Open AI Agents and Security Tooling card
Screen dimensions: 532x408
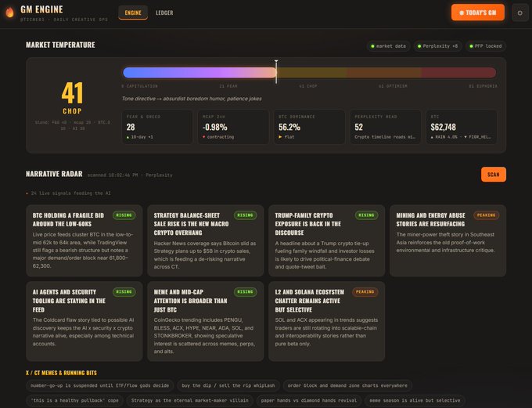[x=84, y=321]
